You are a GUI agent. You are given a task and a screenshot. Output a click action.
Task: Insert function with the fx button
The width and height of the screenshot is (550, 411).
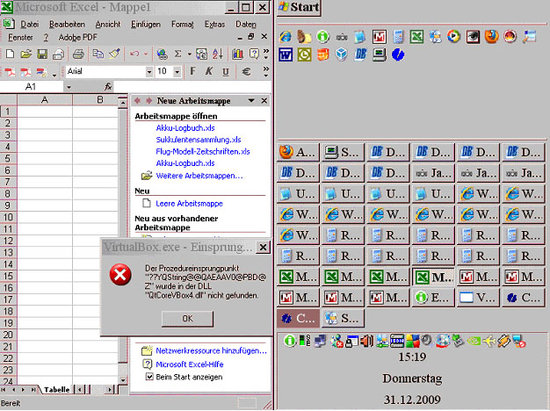[x=108, y=87]
